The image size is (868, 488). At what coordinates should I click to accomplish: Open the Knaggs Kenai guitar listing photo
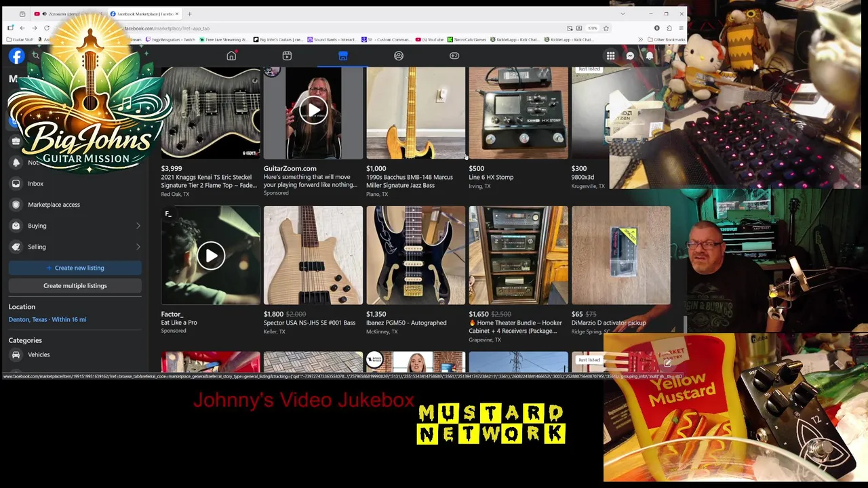tap(210, 113)
